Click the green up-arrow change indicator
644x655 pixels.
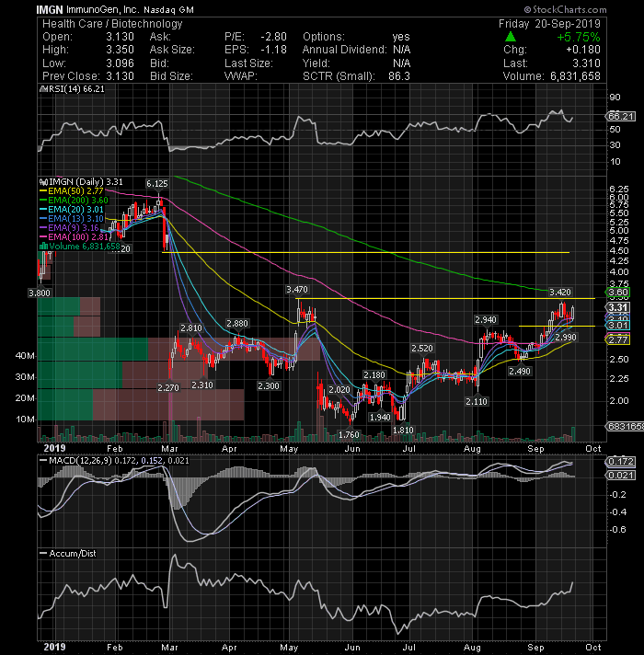(511, 37)
